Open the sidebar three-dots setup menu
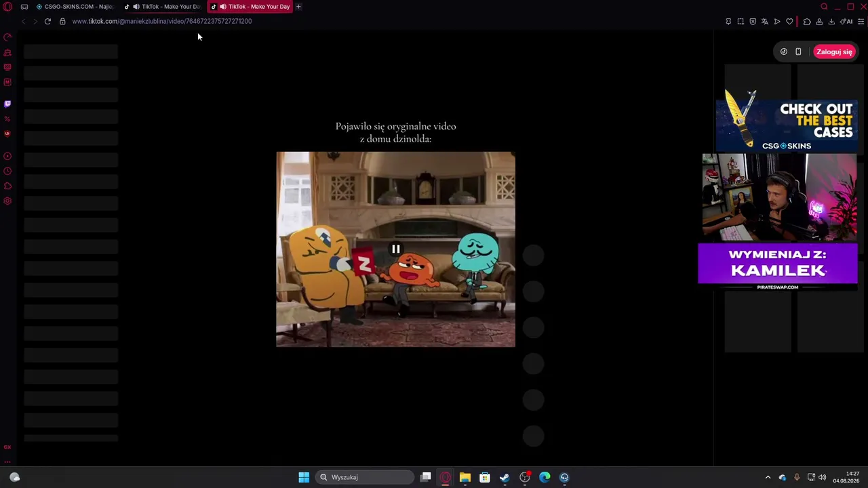The image size is (868, 488). (x=7, y=462)
